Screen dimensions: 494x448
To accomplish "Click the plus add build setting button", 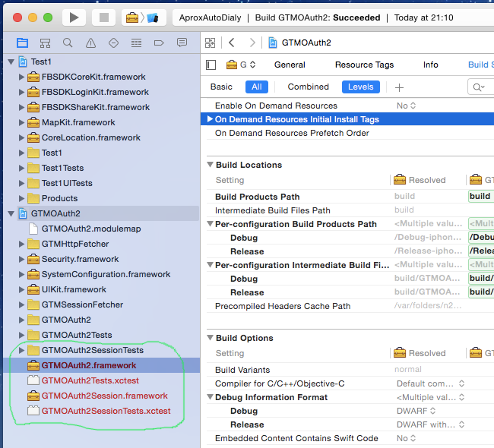I will (x=399, y=87).
